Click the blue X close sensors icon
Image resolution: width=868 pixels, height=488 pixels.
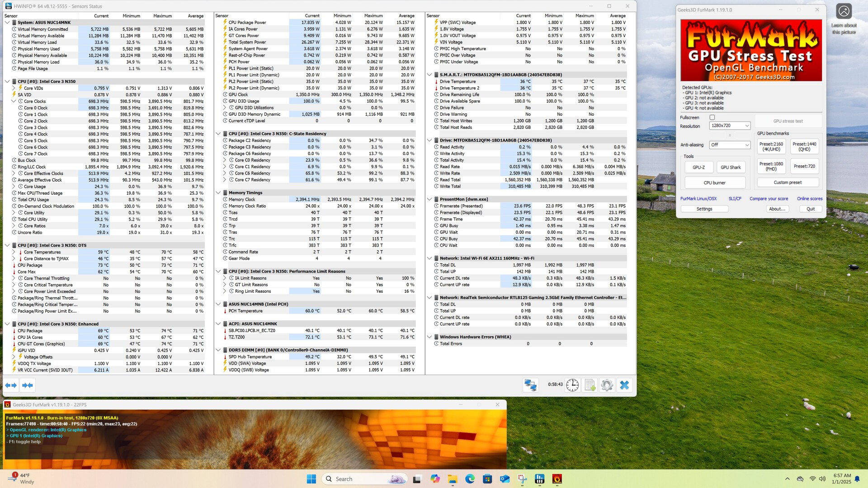tap(624, 385)
